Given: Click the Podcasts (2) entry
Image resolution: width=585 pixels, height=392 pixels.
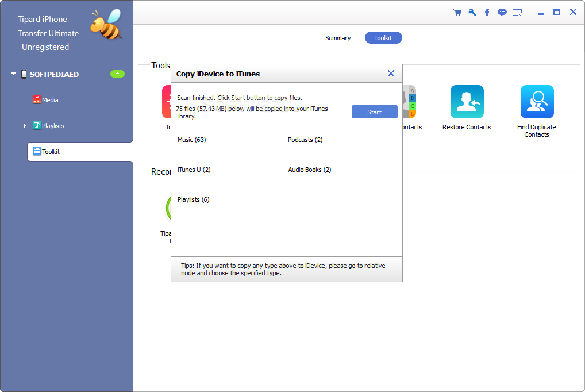Looking at the screenshot, I should (305, 140).
